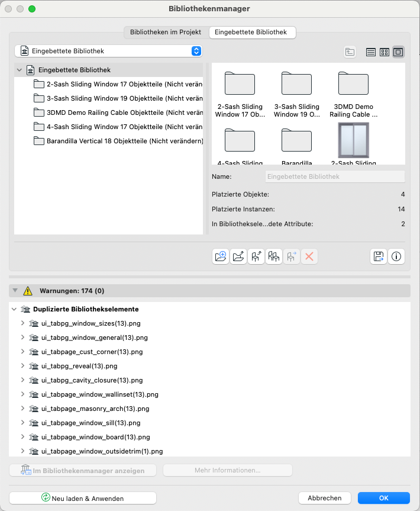Expand ui_tabpg_cavity_closure(13).png row

22,380
